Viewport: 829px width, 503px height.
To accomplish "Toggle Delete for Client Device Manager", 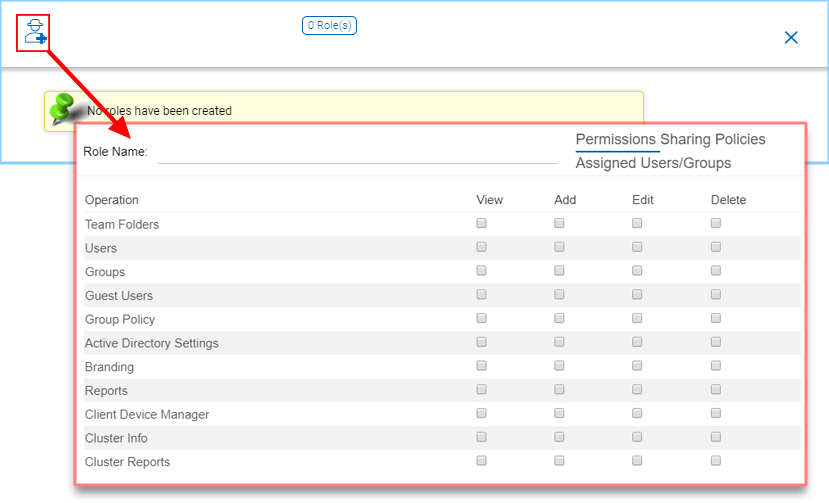I will coord(716,413).
